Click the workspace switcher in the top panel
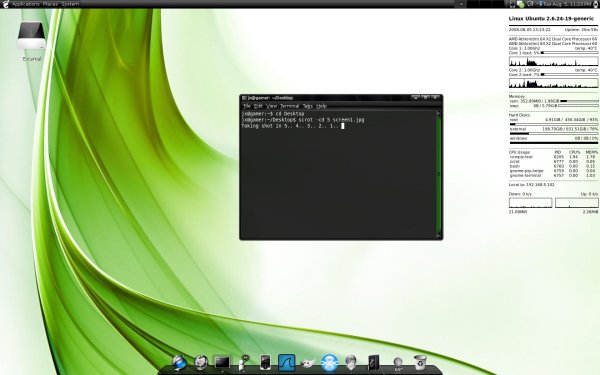 (486, 4)
